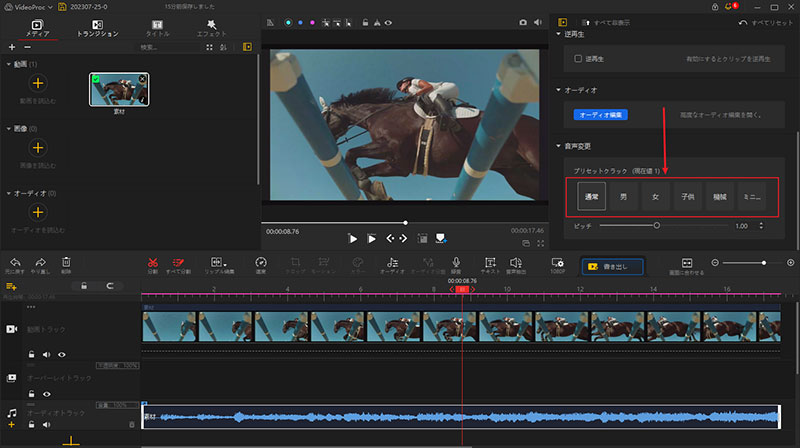Screen dimensions: 800x448
Task: Collapse the 音声変更 section
Action: click(x=558, y=146)
